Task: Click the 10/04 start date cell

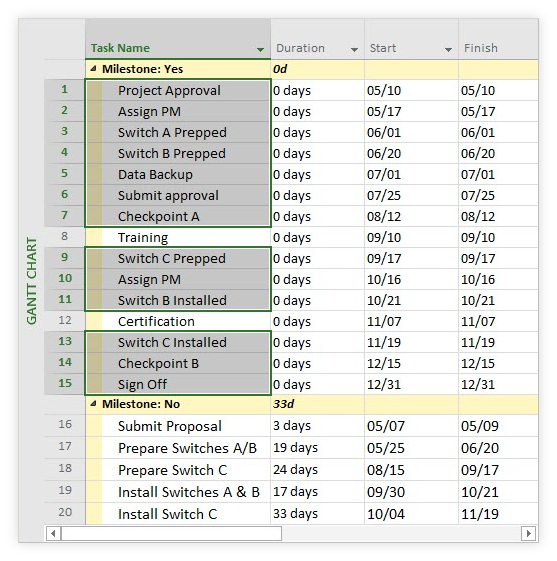Action: tap(411, 514)
